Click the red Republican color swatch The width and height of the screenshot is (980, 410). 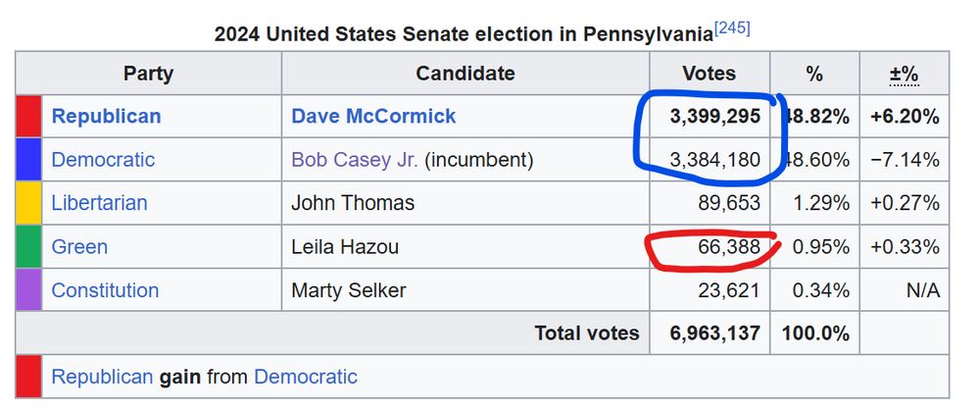(x=28, y=117)
